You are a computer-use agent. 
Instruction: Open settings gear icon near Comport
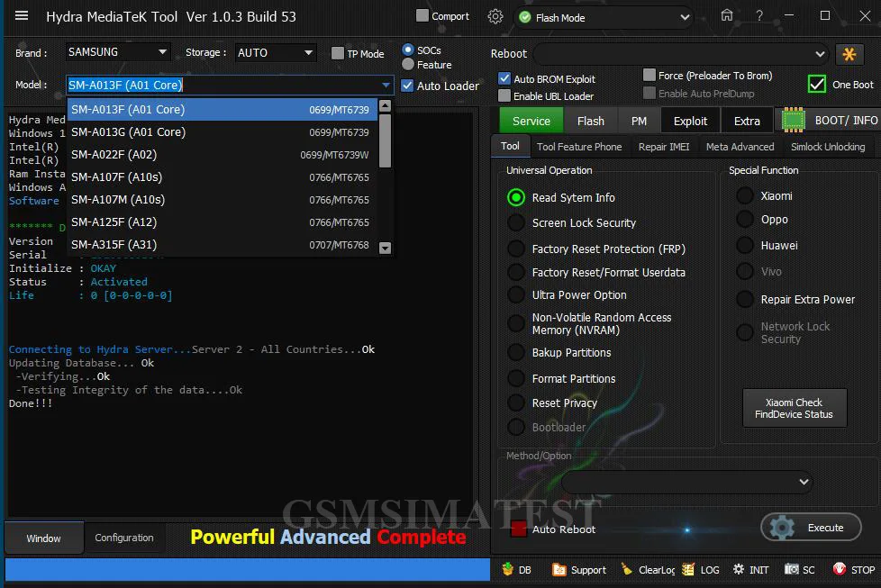coord(495,16)
